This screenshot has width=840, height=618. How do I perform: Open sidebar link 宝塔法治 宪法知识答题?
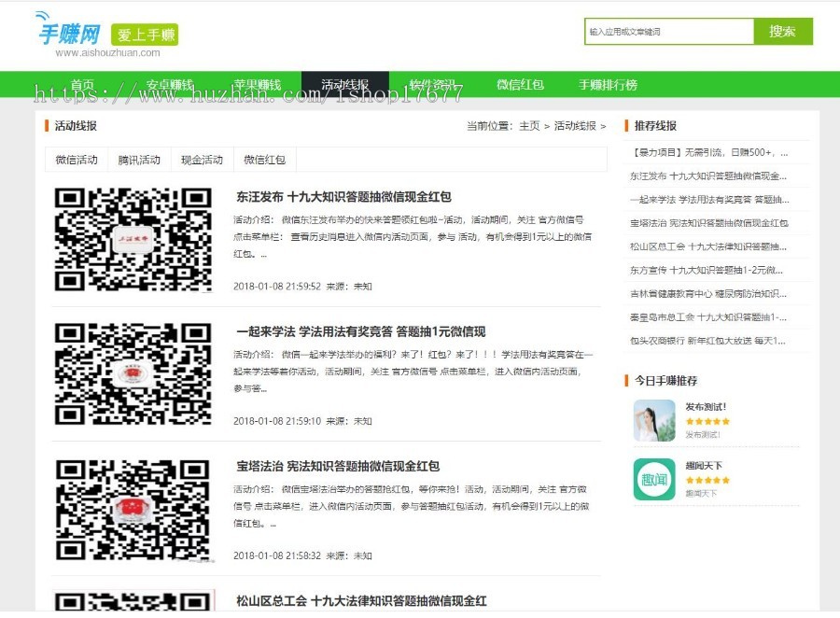click(708, 223)
